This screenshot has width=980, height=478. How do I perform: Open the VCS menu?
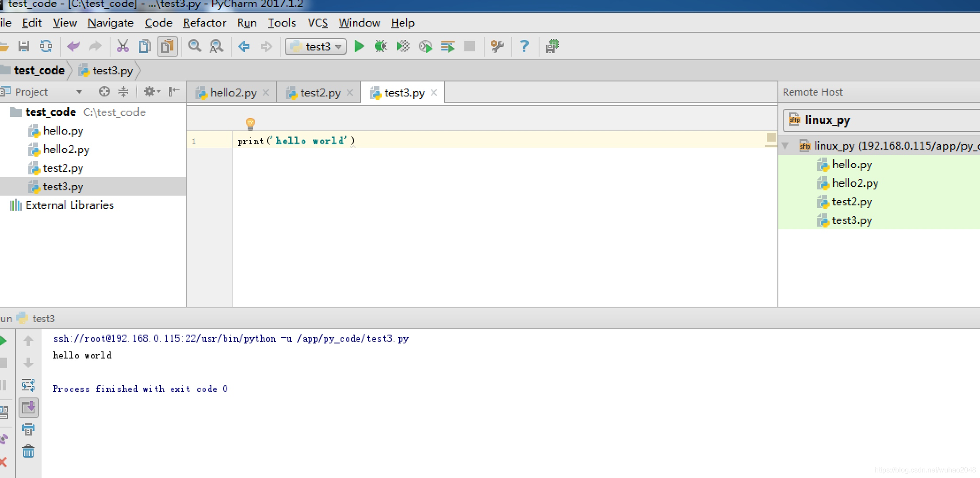318,23
